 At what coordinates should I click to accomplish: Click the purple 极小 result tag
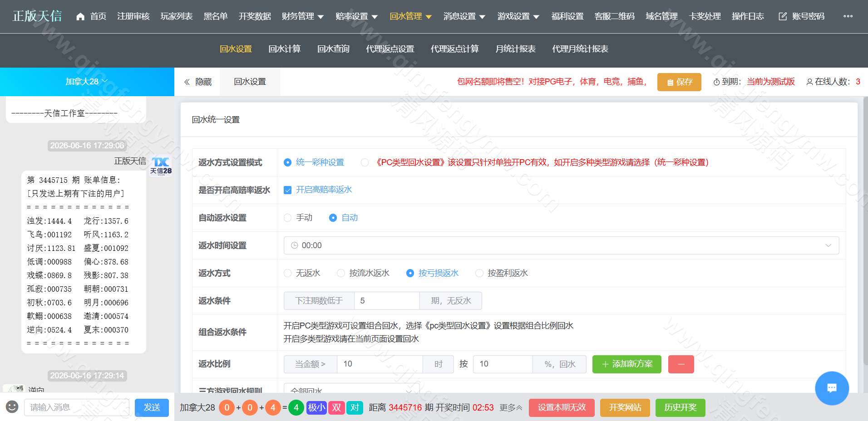pyautogui.click(x=317, y=407)
